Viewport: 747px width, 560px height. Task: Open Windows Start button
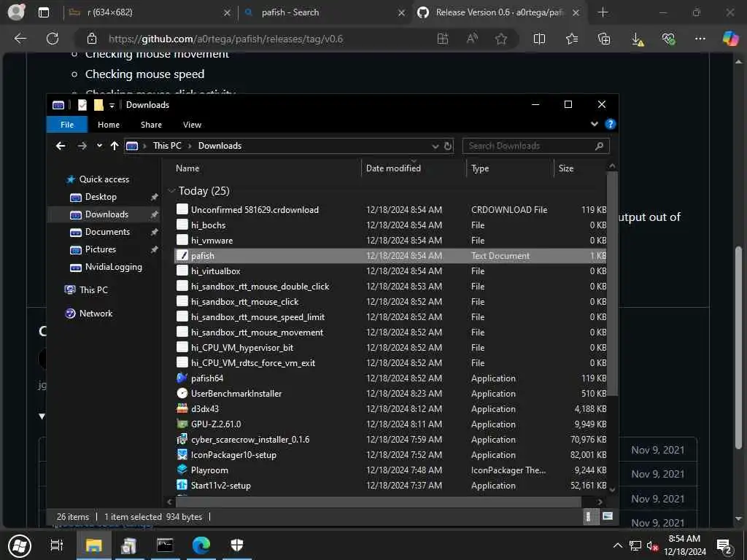[x=20, y=545]
